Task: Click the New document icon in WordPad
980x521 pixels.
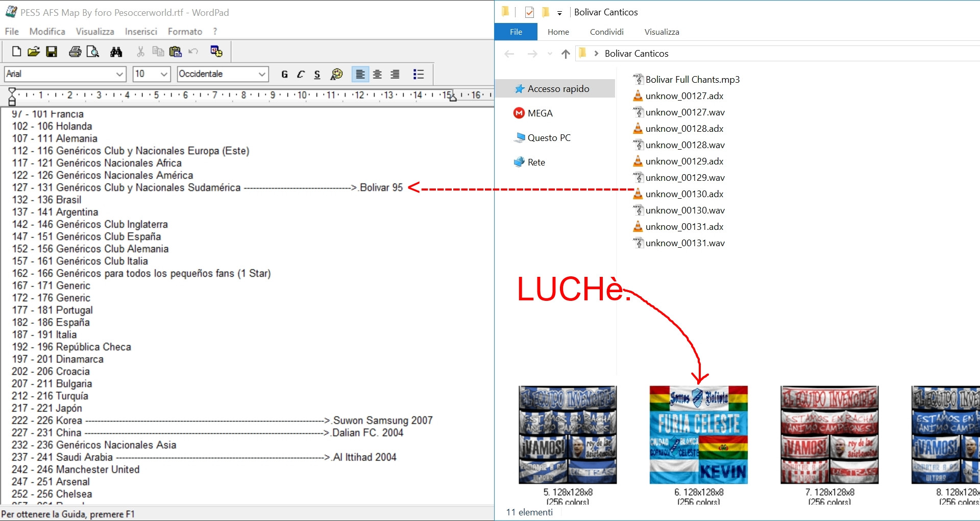Action: tap(16, 52)
